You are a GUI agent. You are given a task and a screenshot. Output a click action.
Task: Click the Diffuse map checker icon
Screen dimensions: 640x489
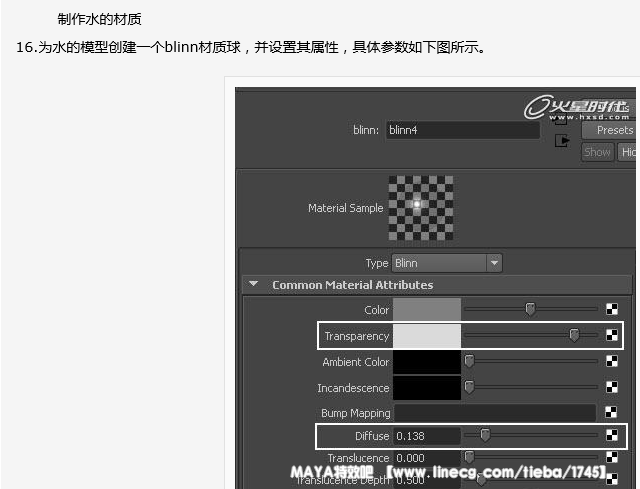pyautogui.click(x=612, y=436)
